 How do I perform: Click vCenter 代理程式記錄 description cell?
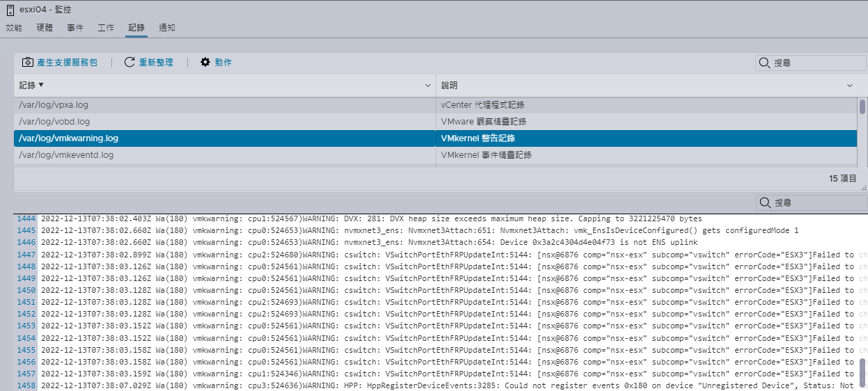coord(482,105)
